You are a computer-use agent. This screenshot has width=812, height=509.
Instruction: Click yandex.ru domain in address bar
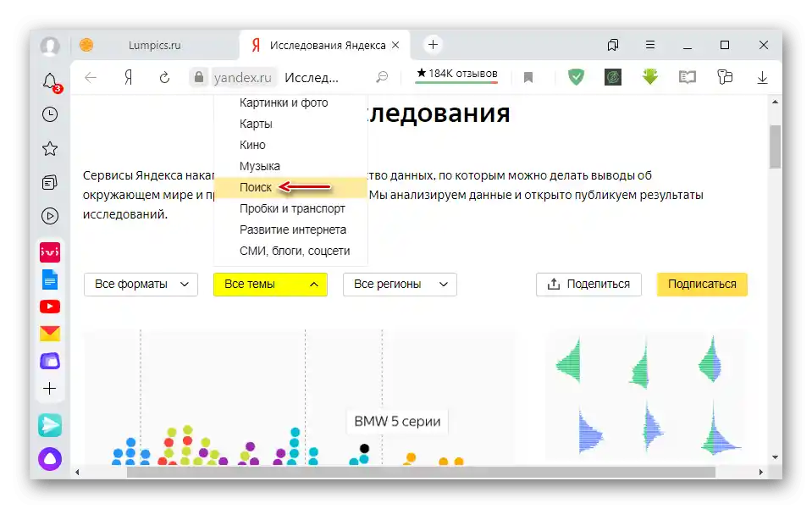point(242,78)
